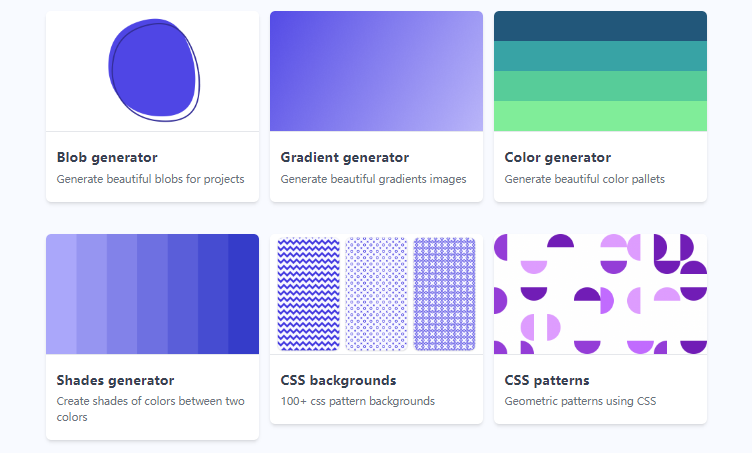
Task: Open the zigzag pattern background preview
Action: (308, 294)
